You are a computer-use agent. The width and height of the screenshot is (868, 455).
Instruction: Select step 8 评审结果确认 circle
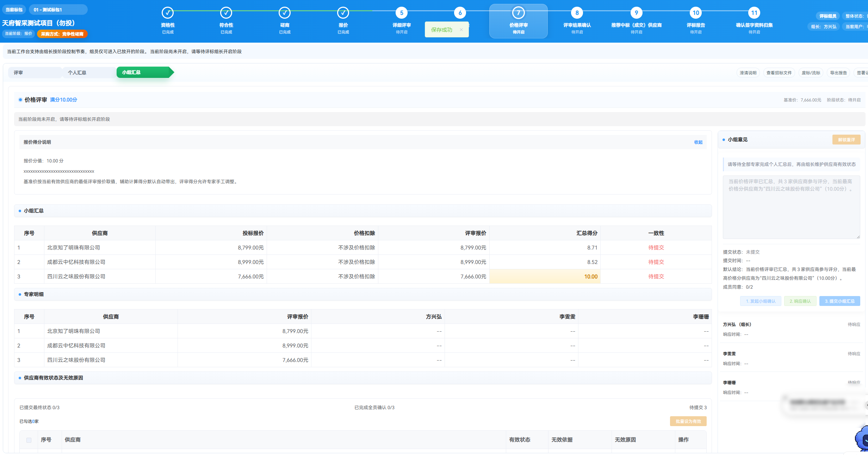[x=577, y=13]
